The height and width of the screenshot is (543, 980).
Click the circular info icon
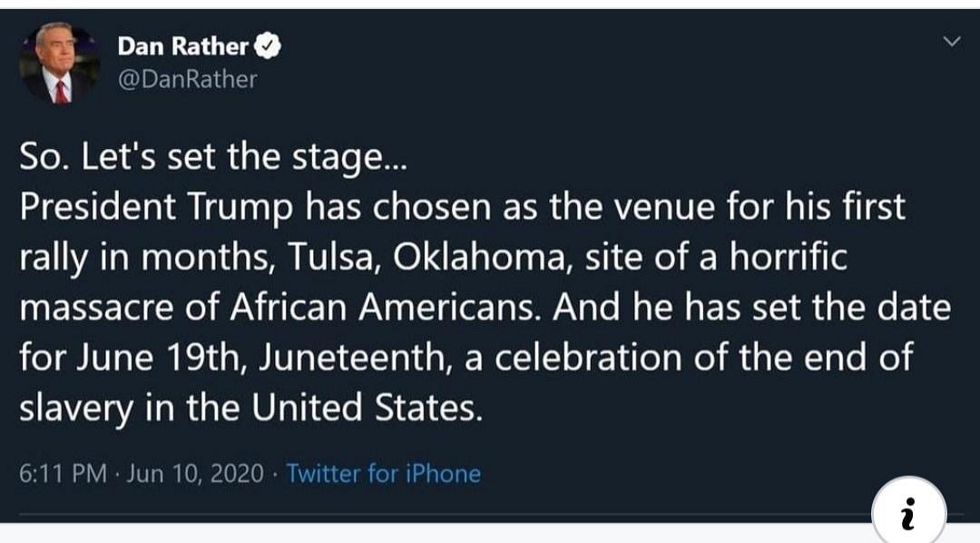tap(908, 513)
